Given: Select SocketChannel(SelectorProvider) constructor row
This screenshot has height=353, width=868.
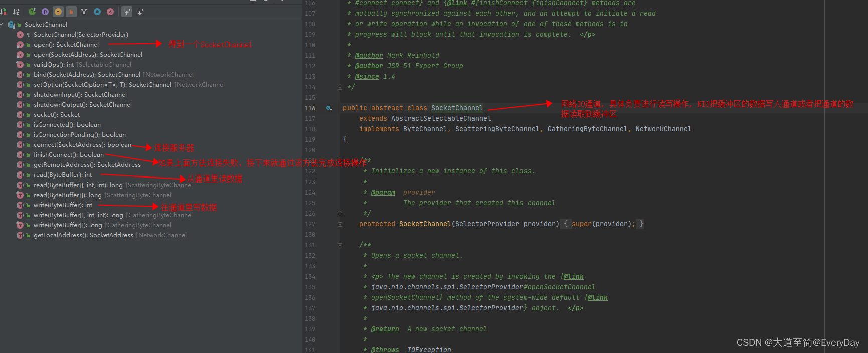Looking at the screenshot, I should coord(81,34).
